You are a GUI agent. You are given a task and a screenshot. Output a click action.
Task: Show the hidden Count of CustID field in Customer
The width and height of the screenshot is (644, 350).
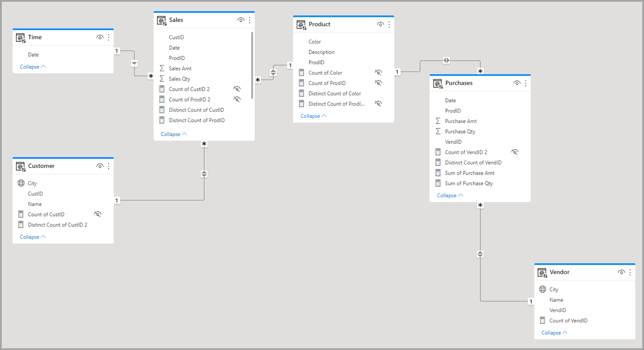(98, 214)
